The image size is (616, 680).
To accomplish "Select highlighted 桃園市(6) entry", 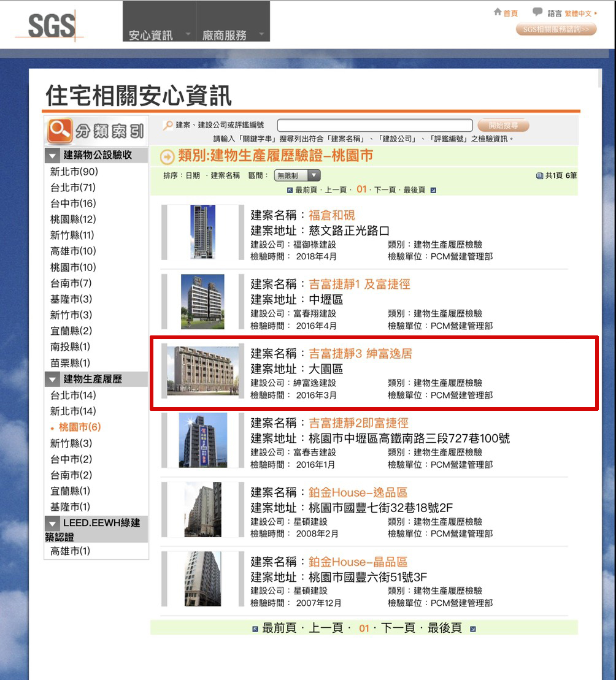I will [x=79, y=427].
